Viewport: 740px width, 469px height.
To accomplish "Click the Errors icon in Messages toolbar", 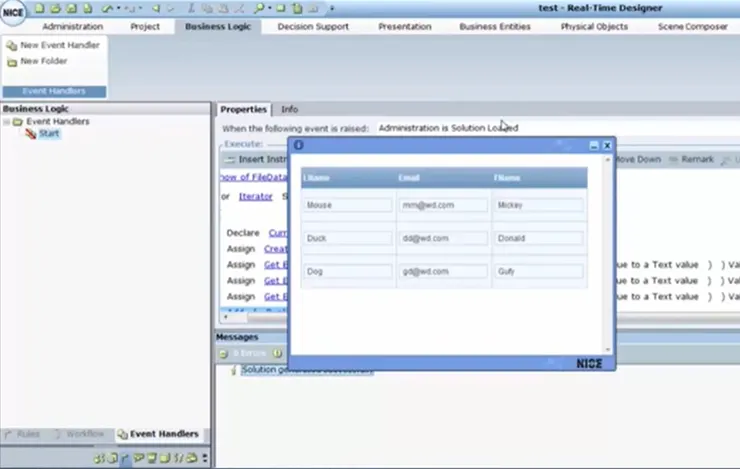I will click(223, 353).
